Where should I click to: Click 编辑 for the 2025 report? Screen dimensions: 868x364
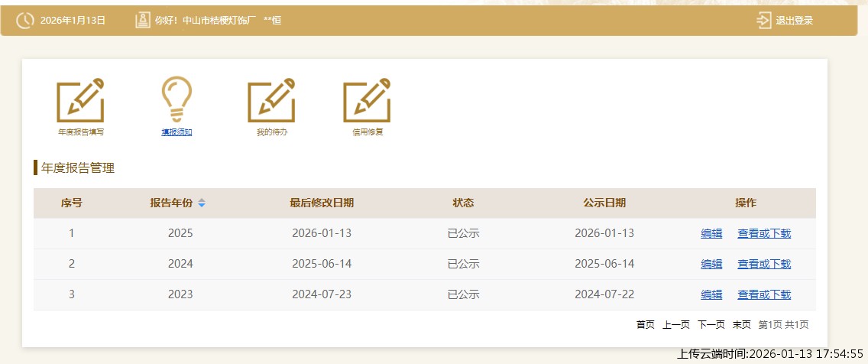tap(711, 233)
